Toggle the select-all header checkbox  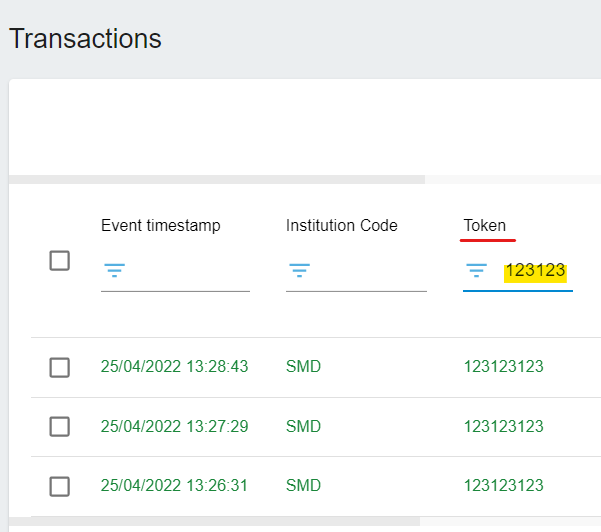[59, 261]
